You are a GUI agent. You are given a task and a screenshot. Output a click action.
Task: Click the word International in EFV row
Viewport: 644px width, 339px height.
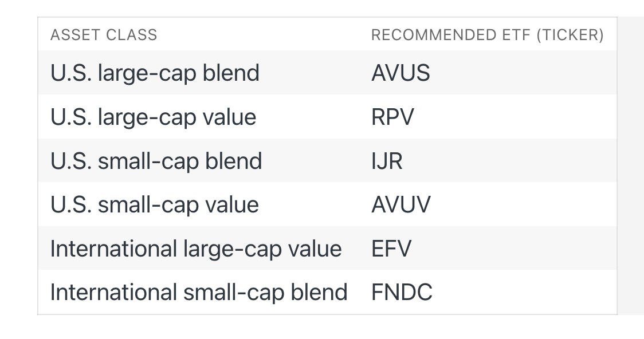pyautogui.click(x=114, y=249)
